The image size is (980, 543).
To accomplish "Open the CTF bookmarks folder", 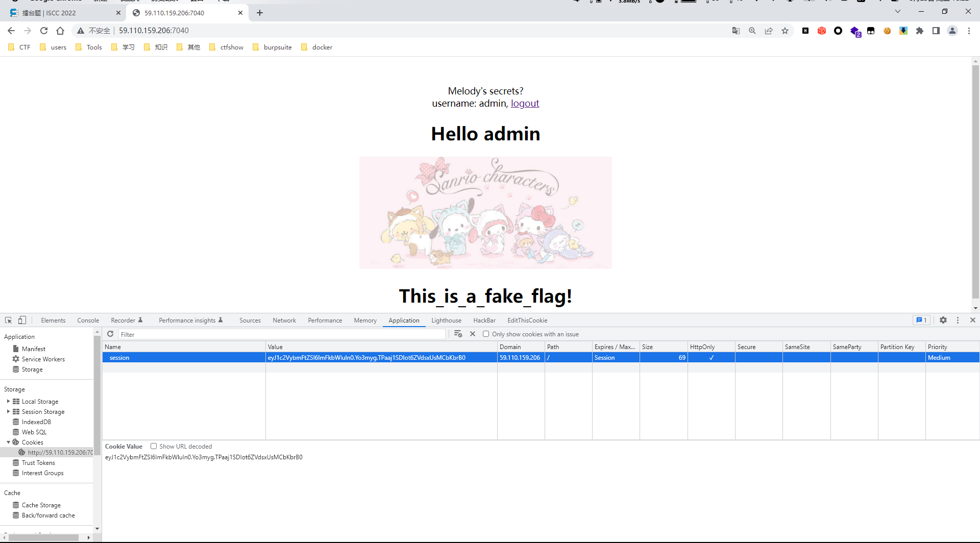I will pos(19,47).
